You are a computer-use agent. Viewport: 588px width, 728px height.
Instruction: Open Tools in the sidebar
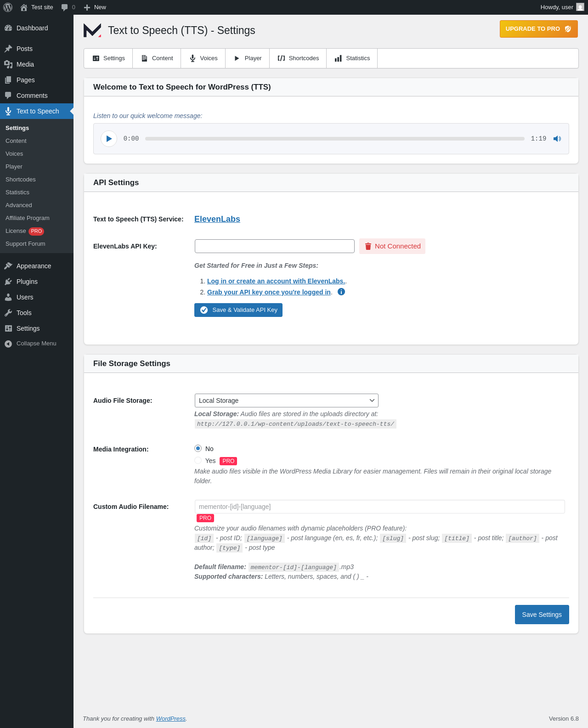(x=37, y=313)
